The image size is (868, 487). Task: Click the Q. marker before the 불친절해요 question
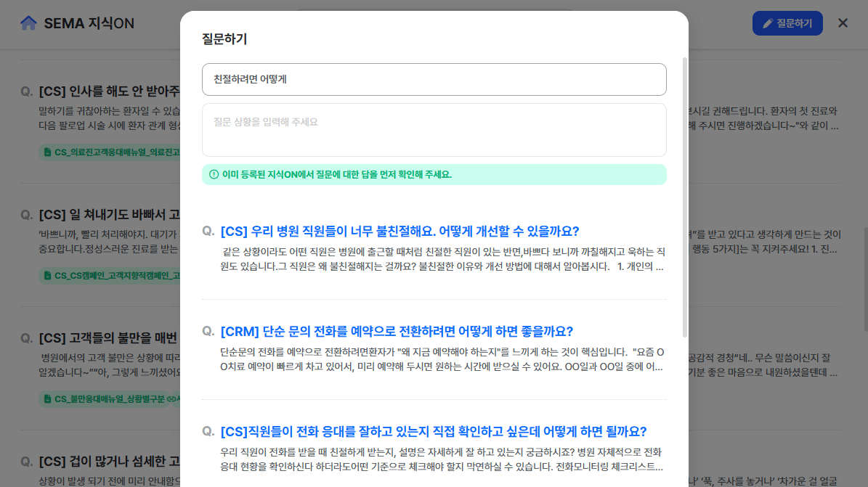click(206, 231)
